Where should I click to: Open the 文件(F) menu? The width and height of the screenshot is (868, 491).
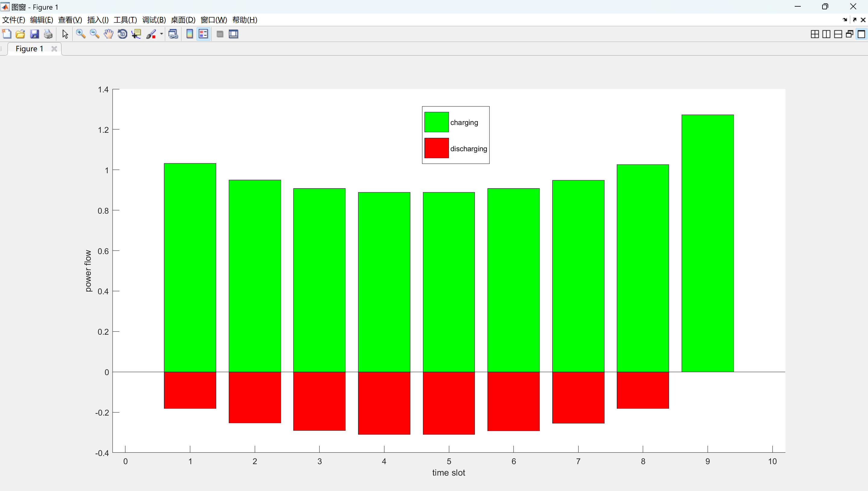(x=14, y=20)
